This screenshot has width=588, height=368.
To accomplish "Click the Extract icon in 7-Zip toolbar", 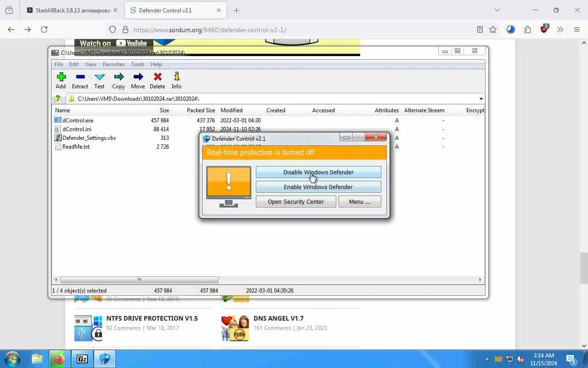I will pos(80,77).
